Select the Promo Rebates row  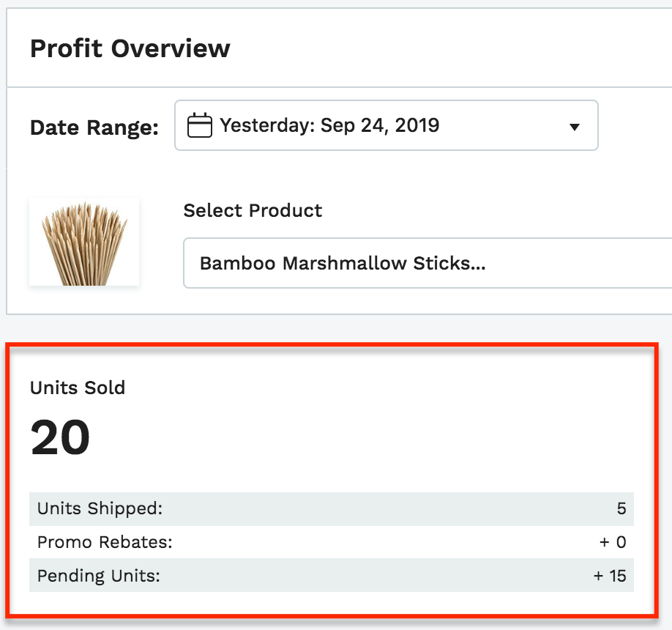coord(332,542)
